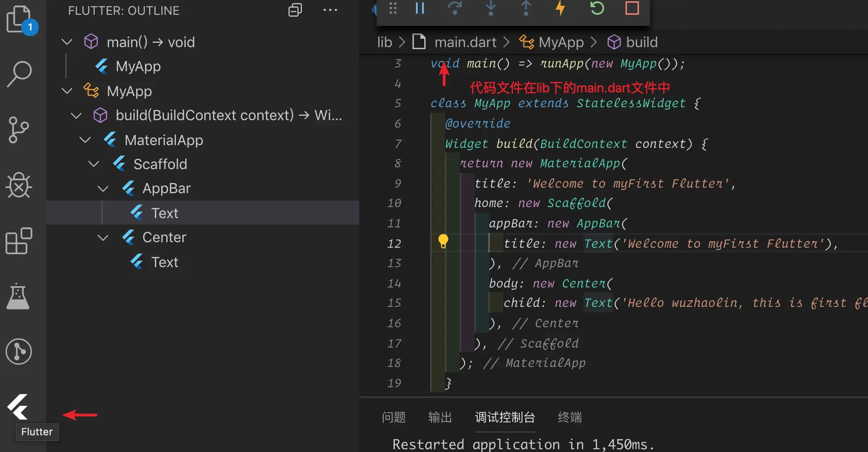Click the FLUTTER: OUTLINE panel title
Image resolution: width=868 pixels, height=452 pixels.
point(124,11)
